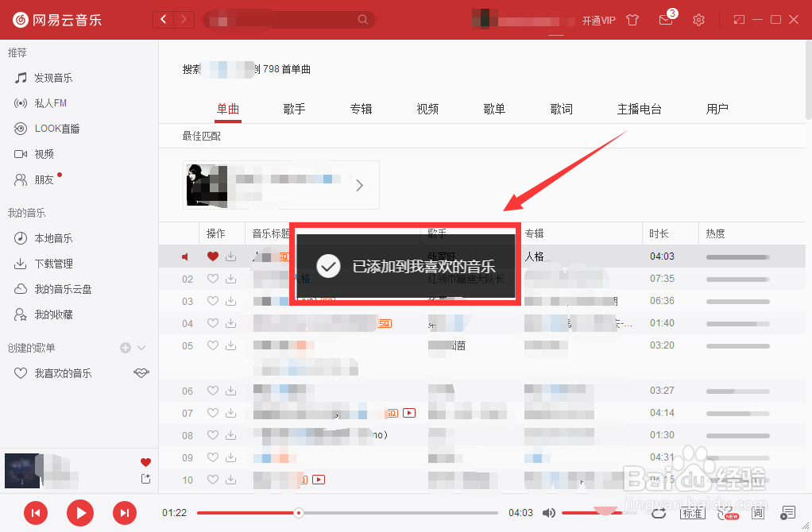Toggle desktop lyrics 词 button
Viewport: 812px width, 532px height.
click(758, 513)
